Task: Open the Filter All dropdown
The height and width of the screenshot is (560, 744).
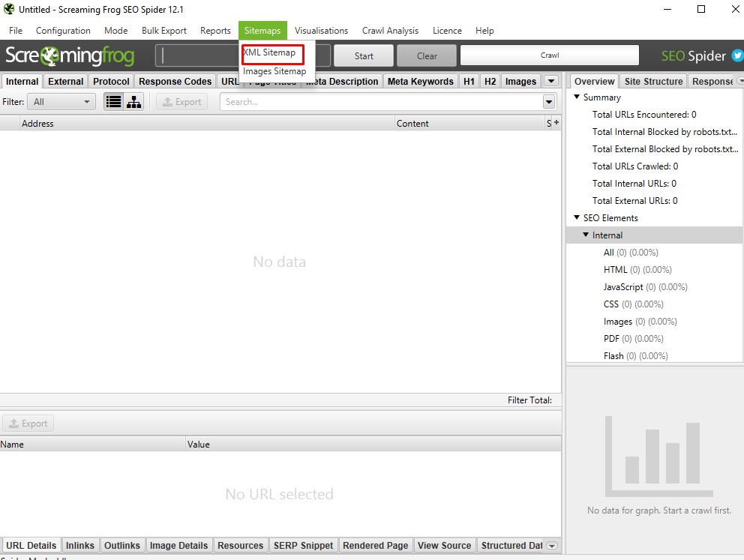Action: pyautogui.click(x=61, y=101)
